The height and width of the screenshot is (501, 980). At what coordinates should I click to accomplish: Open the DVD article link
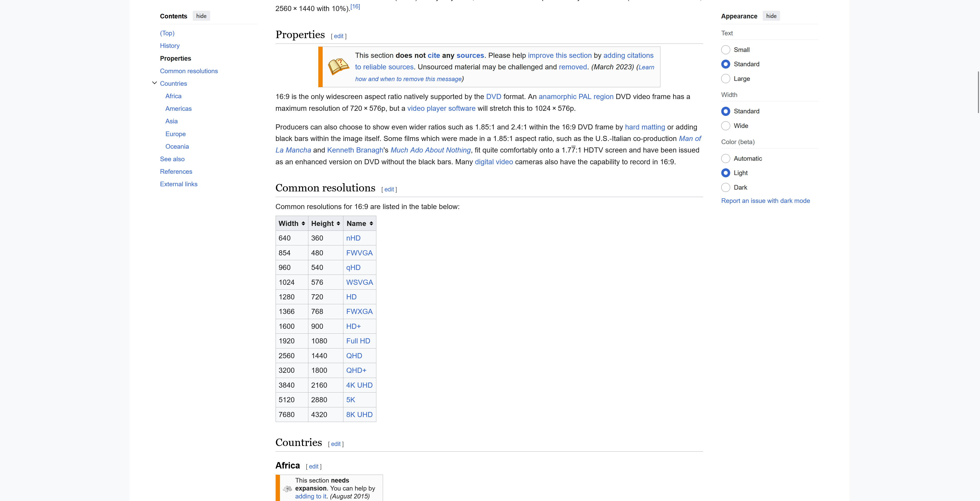[x=493, y=96]
